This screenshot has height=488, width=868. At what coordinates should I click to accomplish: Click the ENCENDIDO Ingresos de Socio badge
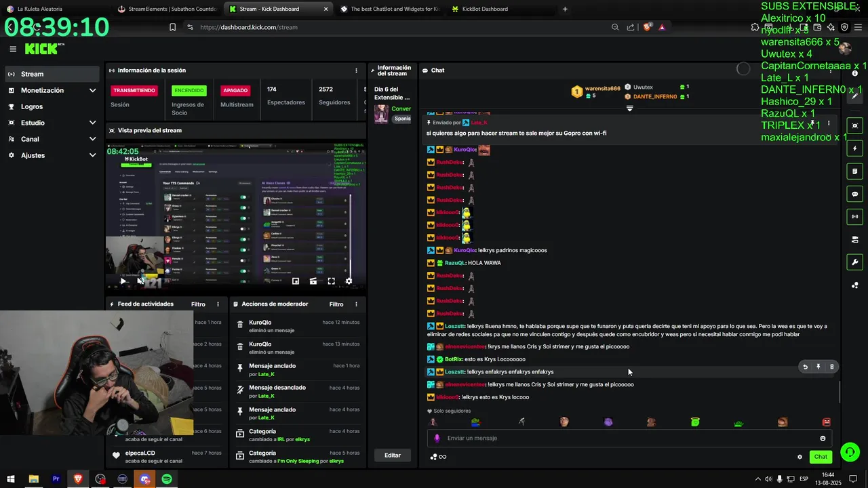pyautogui.click(x=189, y=90)
